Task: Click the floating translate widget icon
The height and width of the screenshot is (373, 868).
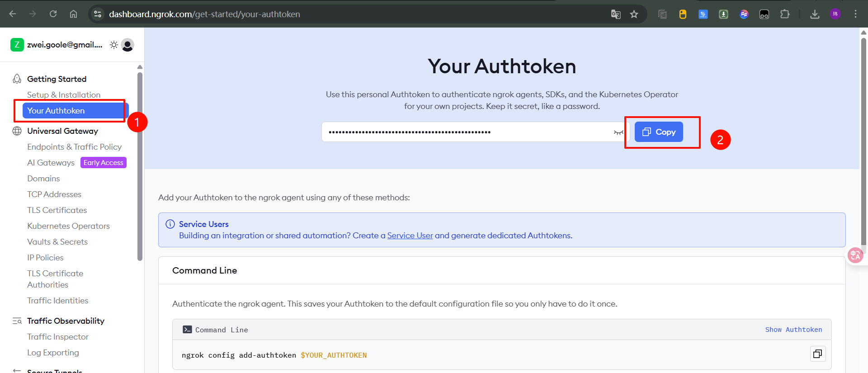Action: pos(855,255)
